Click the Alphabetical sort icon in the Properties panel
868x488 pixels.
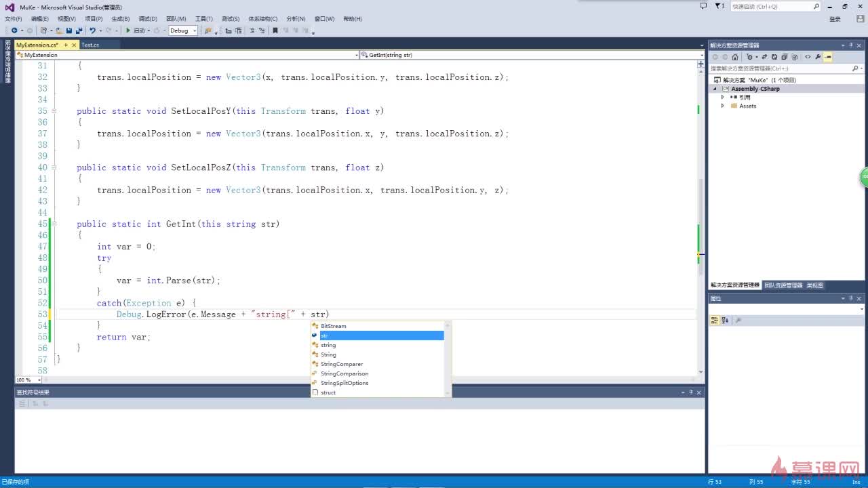(724, 320)
